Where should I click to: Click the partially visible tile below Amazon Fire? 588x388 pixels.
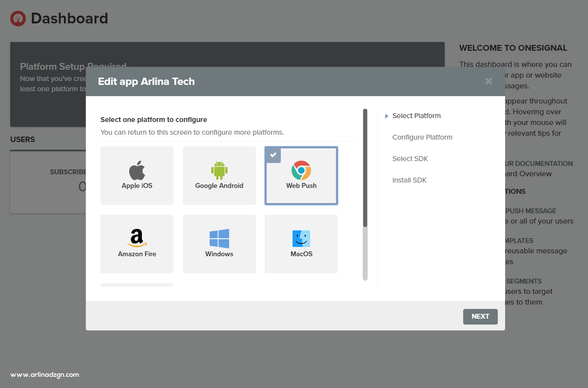point(137,285)
